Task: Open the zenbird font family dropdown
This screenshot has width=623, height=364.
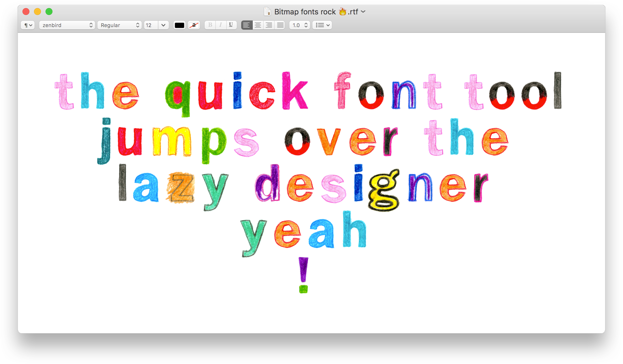Action: click(x=67, y=25)
